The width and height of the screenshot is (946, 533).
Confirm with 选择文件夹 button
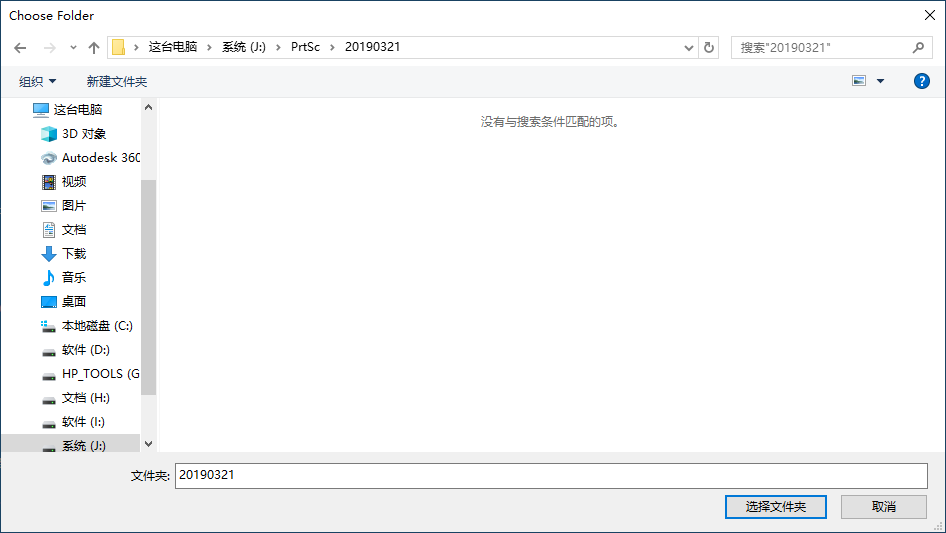775,506
